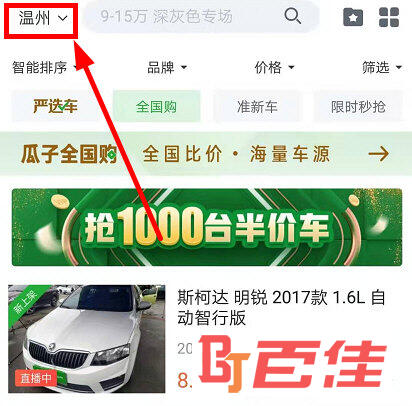The width and height of the screenshot is (412, 406).
Task: Open the 价格 price dropdown
Action: (x=275, y=67)
